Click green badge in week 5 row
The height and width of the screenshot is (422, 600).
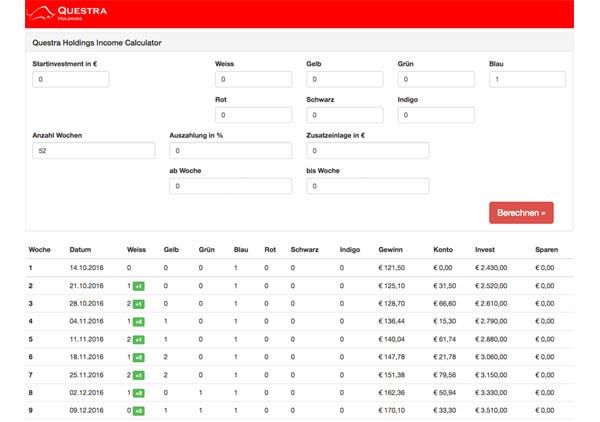(139, 339)
